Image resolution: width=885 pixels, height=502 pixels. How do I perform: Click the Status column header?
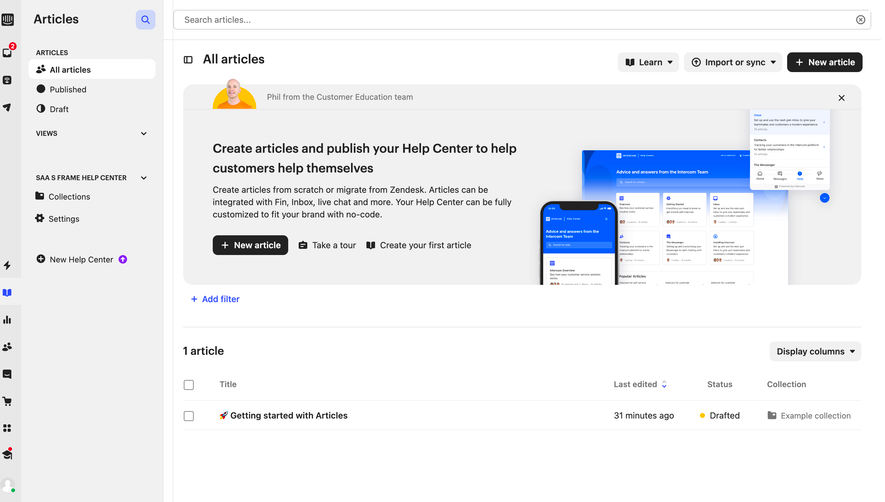720,385
